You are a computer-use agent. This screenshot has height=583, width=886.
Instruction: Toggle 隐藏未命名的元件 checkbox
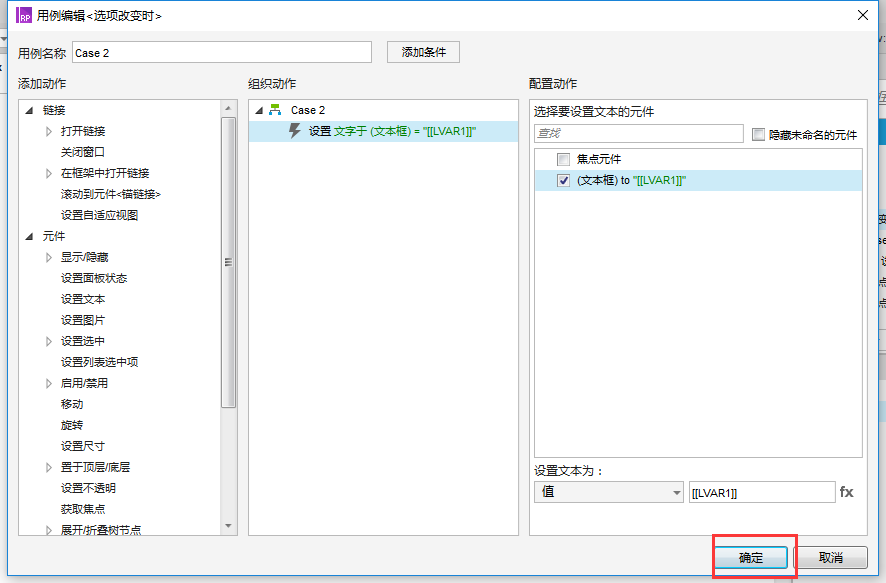pos(758,134)
